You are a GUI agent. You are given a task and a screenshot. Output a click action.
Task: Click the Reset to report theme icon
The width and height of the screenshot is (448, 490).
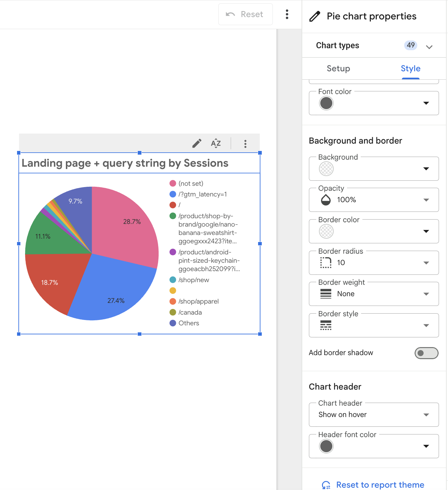pos(326,485)
